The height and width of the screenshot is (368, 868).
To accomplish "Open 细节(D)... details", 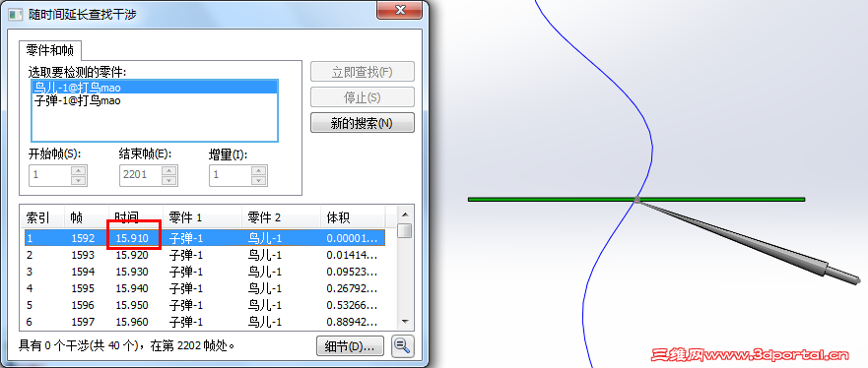I will [351, 346].
